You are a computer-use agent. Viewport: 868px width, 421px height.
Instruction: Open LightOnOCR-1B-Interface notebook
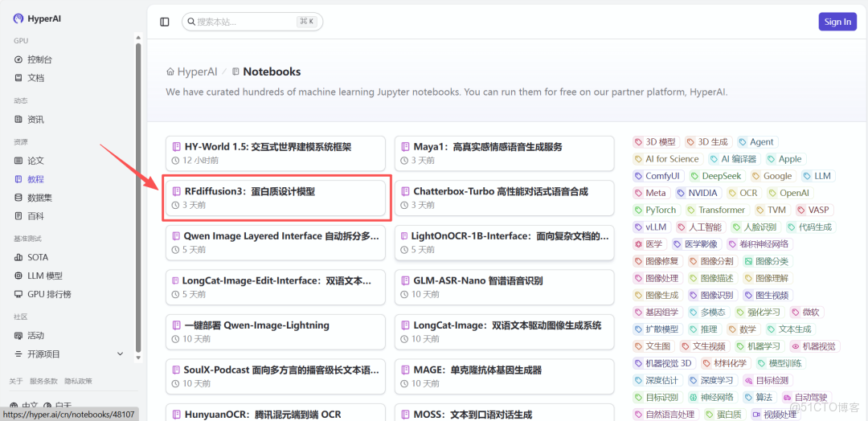click(504, 243)
